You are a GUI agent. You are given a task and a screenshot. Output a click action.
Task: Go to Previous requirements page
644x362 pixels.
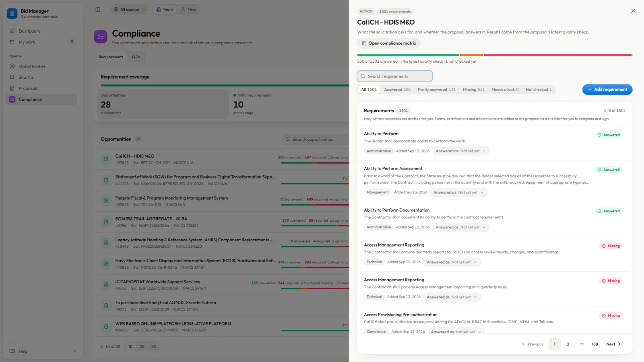click(x=533, y=344)
